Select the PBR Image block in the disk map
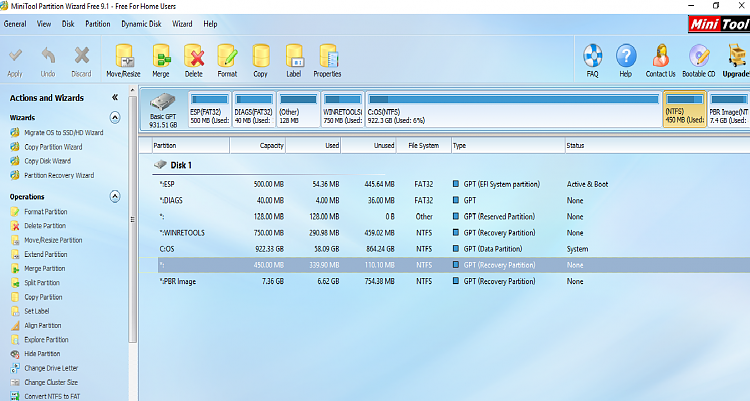 [x=728, y=109]
